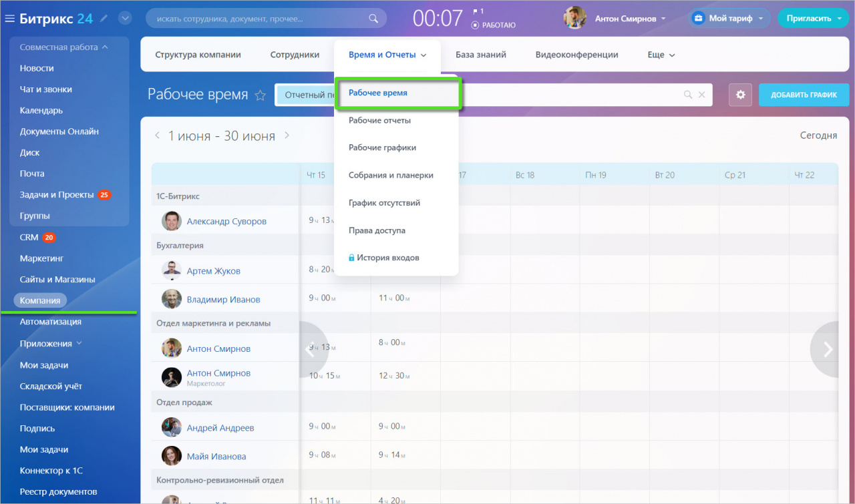Image resolution: width=855 pixels, height=504 pixels.
Task: Go to the previous month with left arrow
Action: pos(158,136)
